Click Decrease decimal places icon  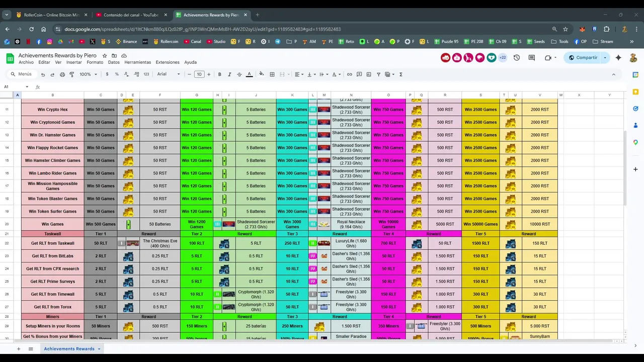[x=126, y=74]
